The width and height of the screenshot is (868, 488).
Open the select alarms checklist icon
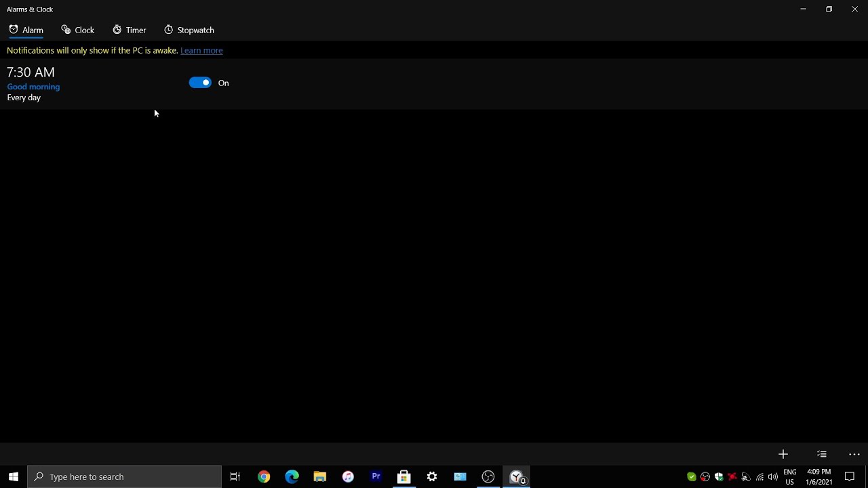click(822, 454)
